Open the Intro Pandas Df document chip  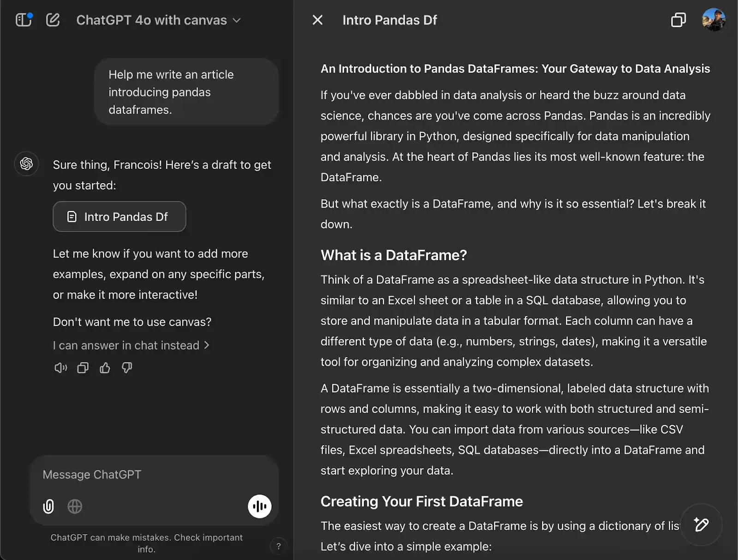coord(119,217)
